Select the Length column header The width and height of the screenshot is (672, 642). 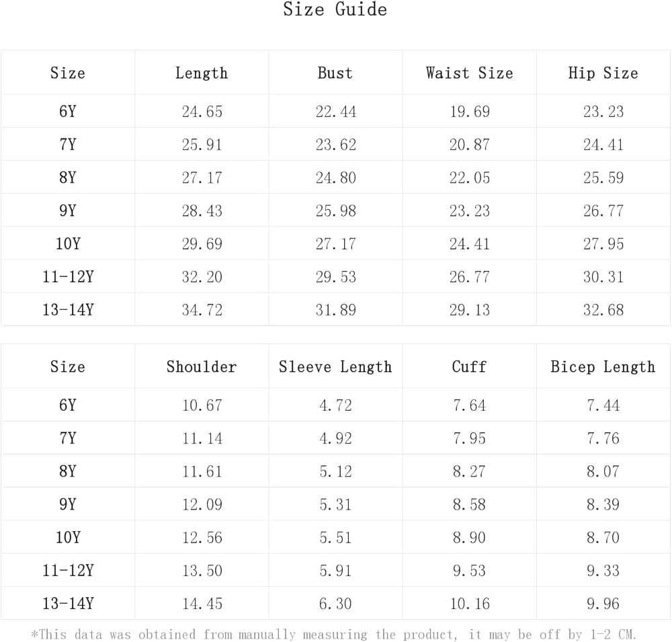coord(202,73)
